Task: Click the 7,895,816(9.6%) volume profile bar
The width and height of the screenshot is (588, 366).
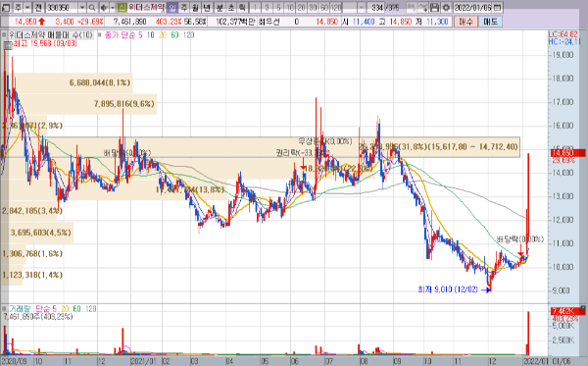Action: click(78, 104)
